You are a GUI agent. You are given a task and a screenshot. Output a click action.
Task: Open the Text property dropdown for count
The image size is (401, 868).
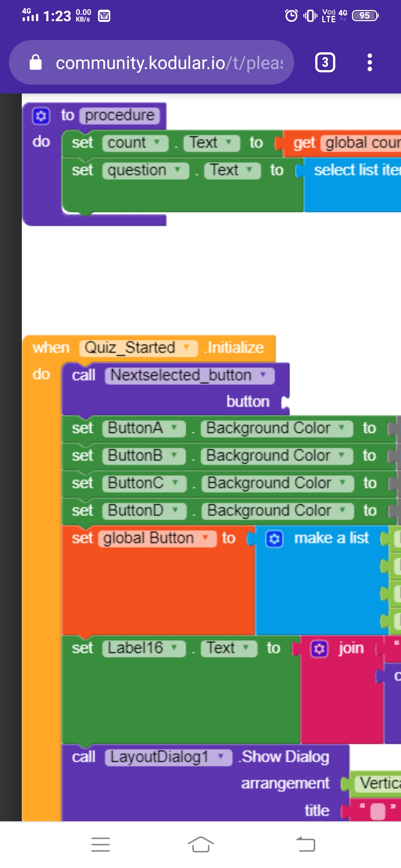[212, 143]
